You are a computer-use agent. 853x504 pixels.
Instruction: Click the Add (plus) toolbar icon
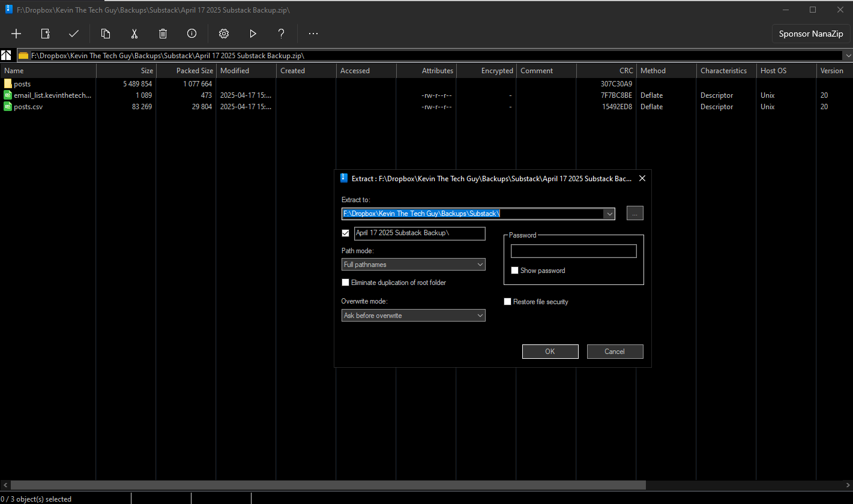pos(16,34)
